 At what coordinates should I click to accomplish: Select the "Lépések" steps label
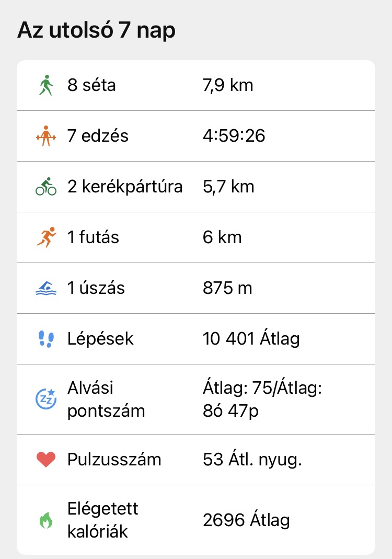[100, 339]
